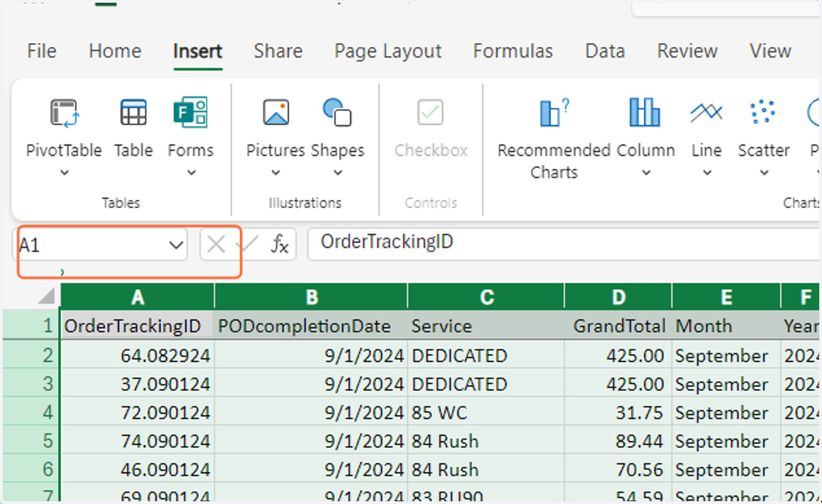Open the Forms icon
The height and width of the screenshot is (504, 822).
coord(190,112)
